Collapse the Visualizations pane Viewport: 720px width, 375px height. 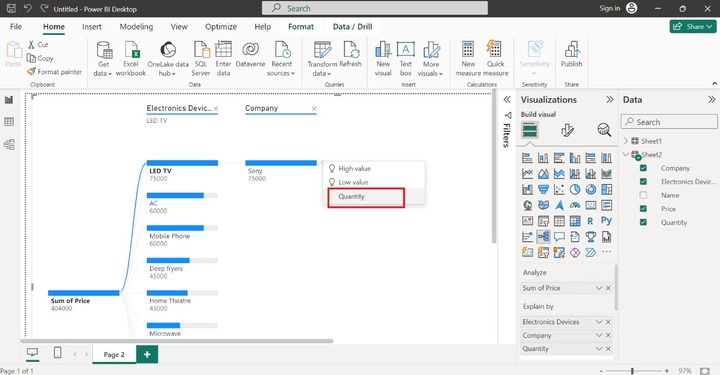point(610,100)
